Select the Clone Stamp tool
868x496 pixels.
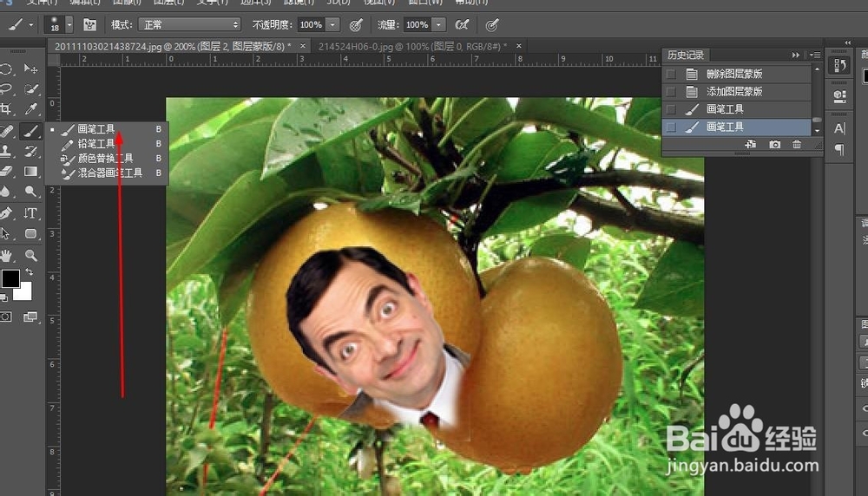[6, 151]
